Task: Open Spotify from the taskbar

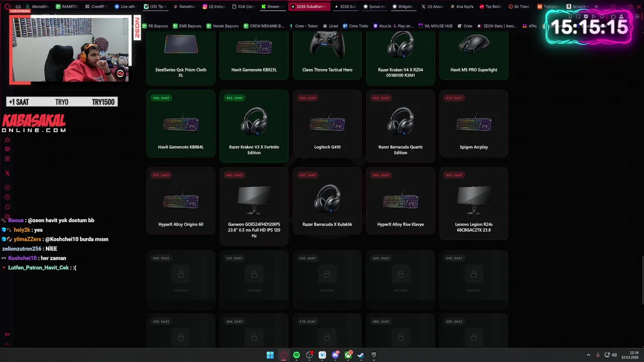Action: click(x=296, y=355)
